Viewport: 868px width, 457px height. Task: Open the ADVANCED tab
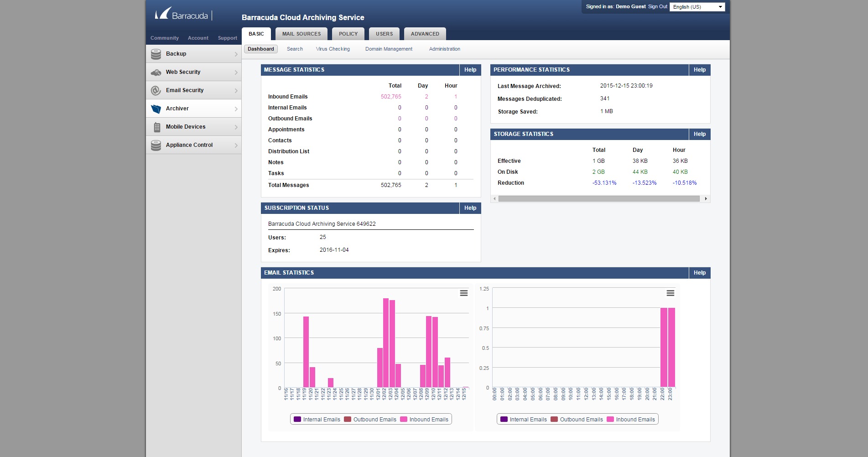(425, 34)
